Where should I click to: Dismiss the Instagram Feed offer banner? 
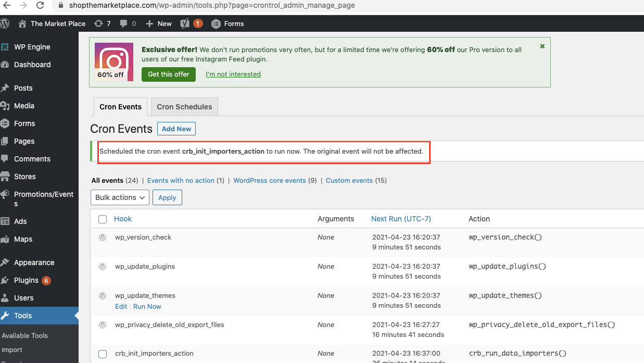[x=542, y=46]
